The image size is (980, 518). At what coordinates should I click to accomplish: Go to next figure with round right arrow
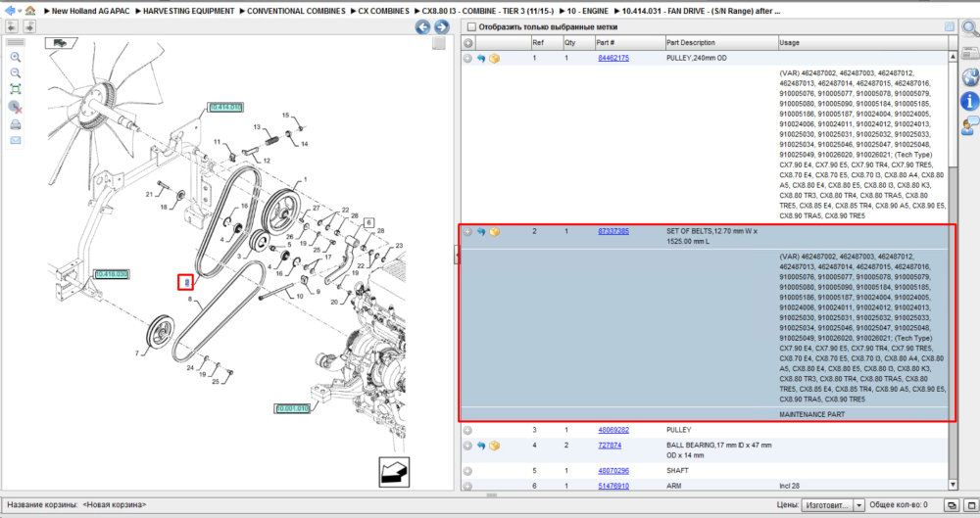pos(441,26)
